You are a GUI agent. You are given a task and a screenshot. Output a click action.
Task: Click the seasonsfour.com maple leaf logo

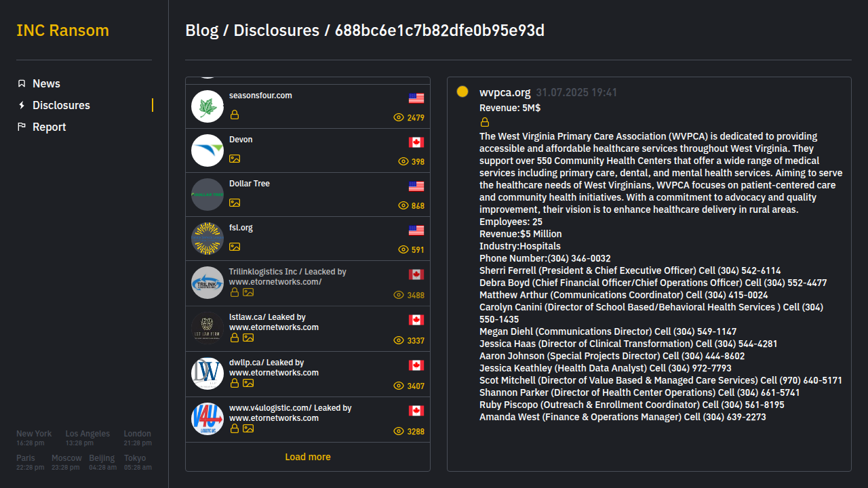[208, 106]
